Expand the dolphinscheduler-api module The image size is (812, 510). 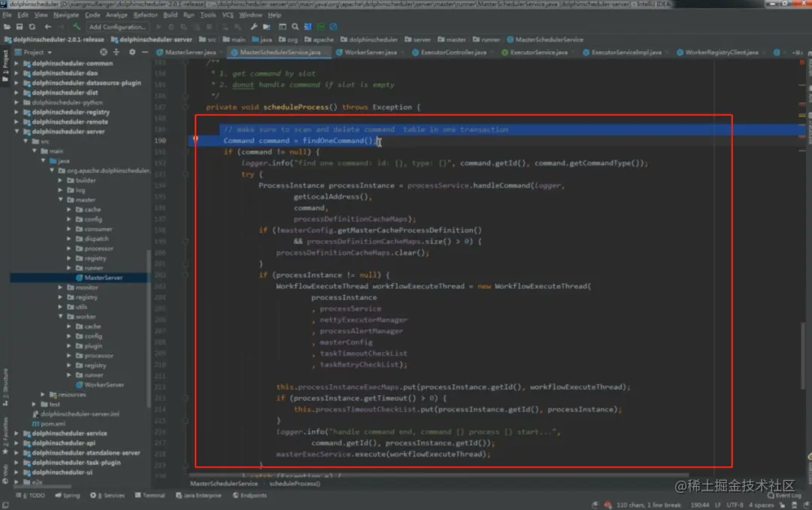tap(16, 443)
